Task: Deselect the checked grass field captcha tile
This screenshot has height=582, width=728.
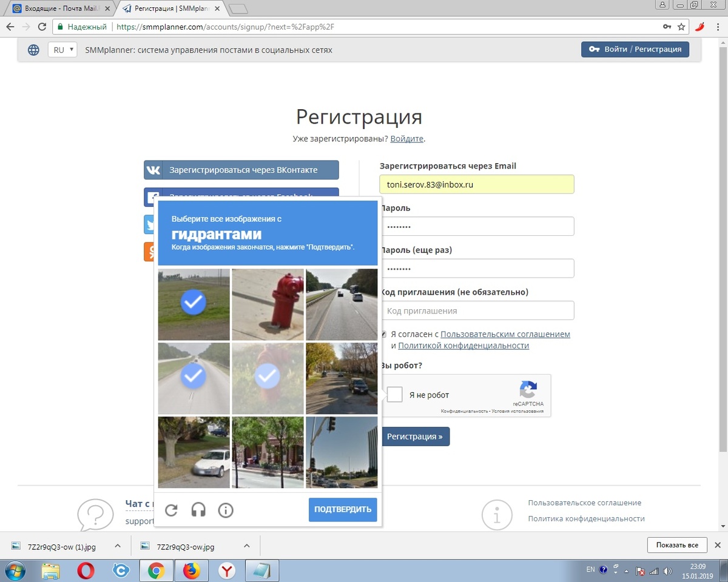Action: pos(194,304)
